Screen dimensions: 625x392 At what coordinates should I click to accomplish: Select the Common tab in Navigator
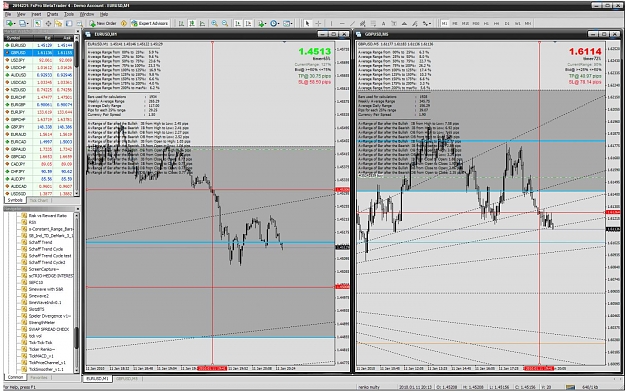pyautogui.click(x=16, y=377)
